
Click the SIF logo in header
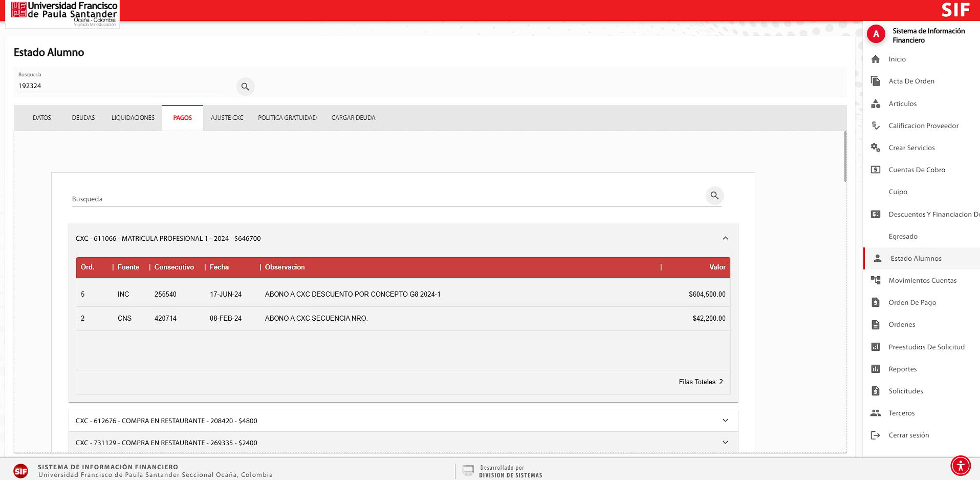click(955, 10)
